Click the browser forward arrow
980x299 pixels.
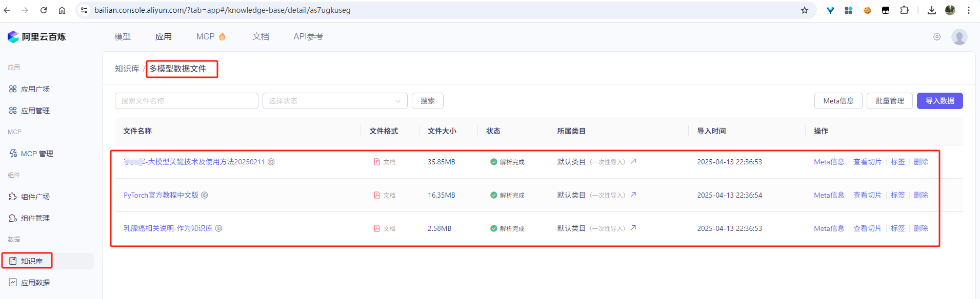[x=25, y=10]
